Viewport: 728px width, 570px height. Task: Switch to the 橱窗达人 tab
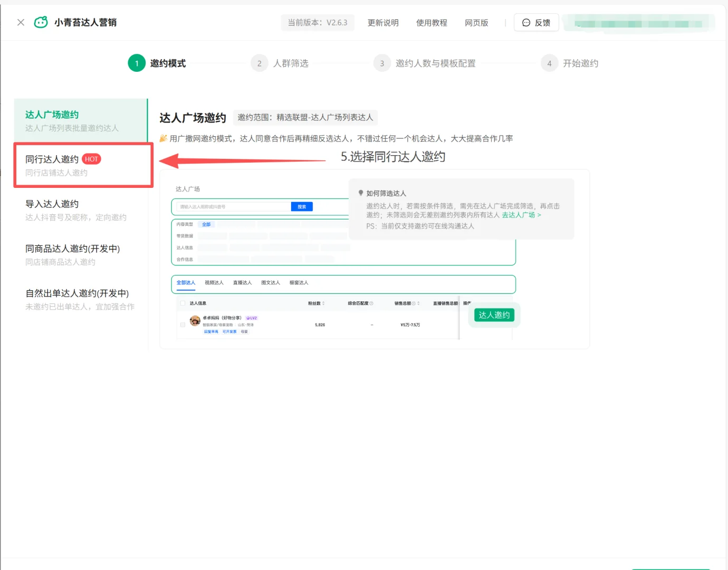click(x=299, y=282)
